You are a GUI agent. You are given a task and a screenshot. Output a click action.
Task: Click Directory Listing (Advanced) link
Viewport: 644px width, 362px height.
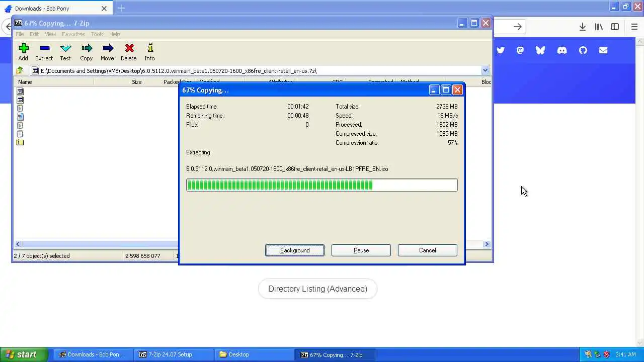(317, 289)
